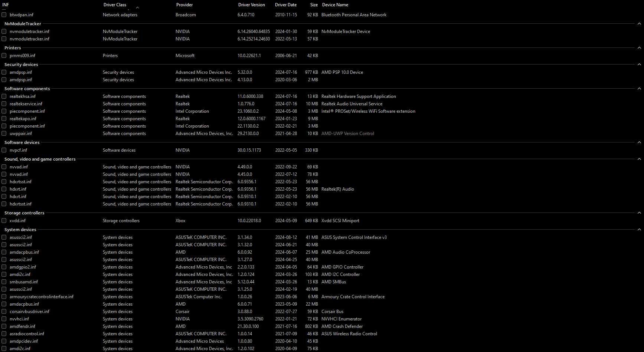This screenshot has height=352, width=644.
Task: Check the smbusamd.inf checkbox
Action: pyautogui.click(x=4, y=282)
